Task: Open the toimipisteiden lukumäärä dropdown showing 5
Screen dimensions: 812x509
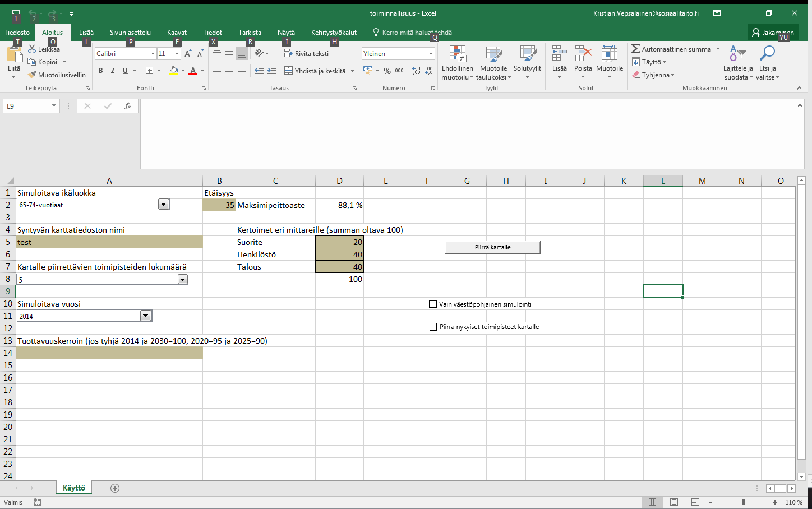Action: 183,279
